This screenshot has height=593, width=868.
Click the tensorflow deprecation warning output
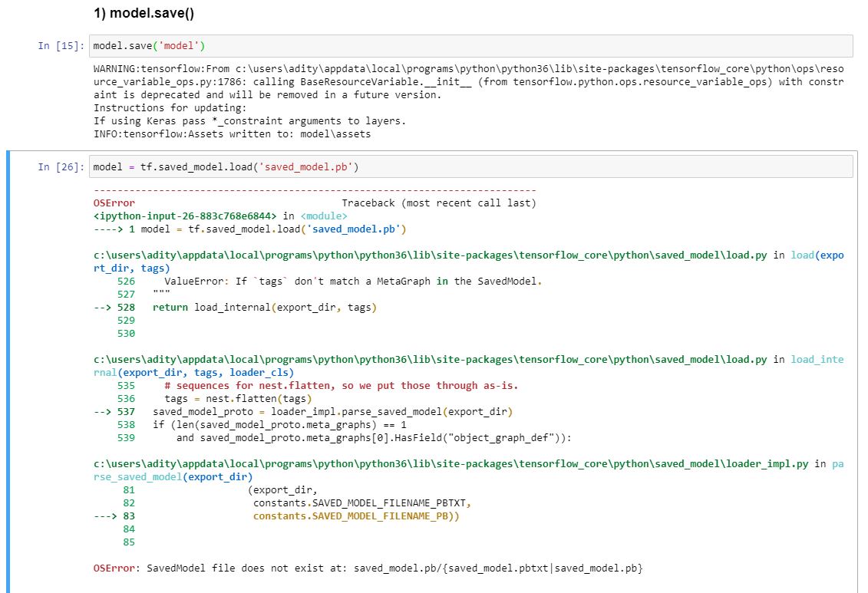click(x=384, y=81)
